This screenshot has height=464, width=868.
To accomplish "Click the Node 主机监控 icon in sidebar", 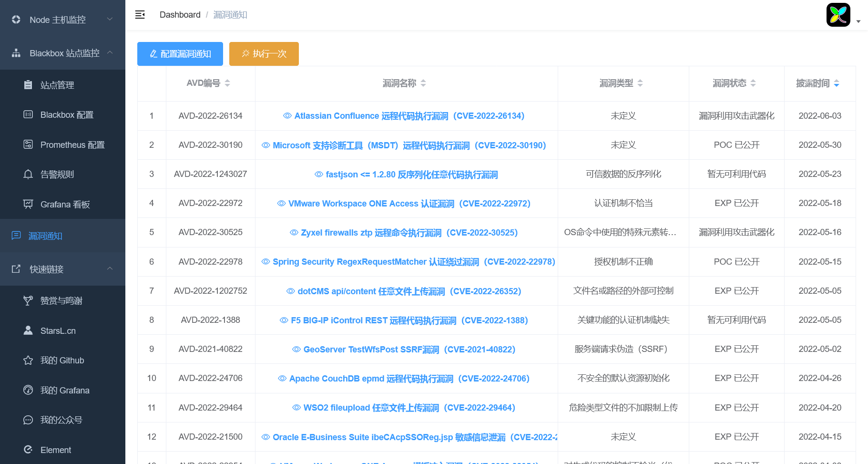I will point(16,20).
